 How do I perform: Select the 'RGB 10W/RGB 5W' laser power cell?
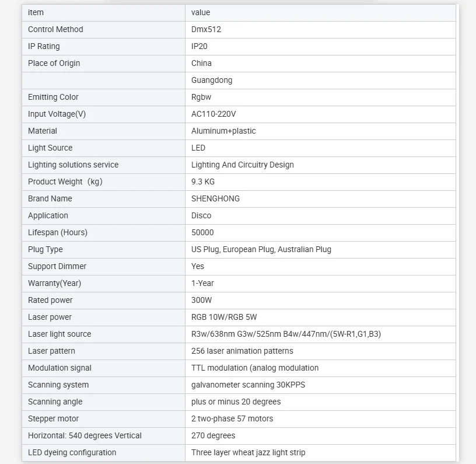[224, 317]
